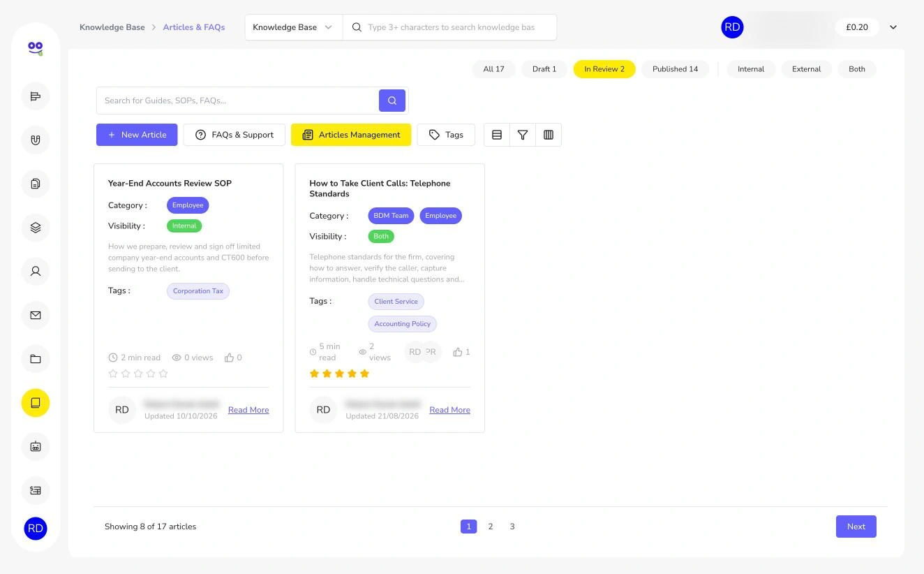
Task: Click the New Article button
Action: click(137, 135)
